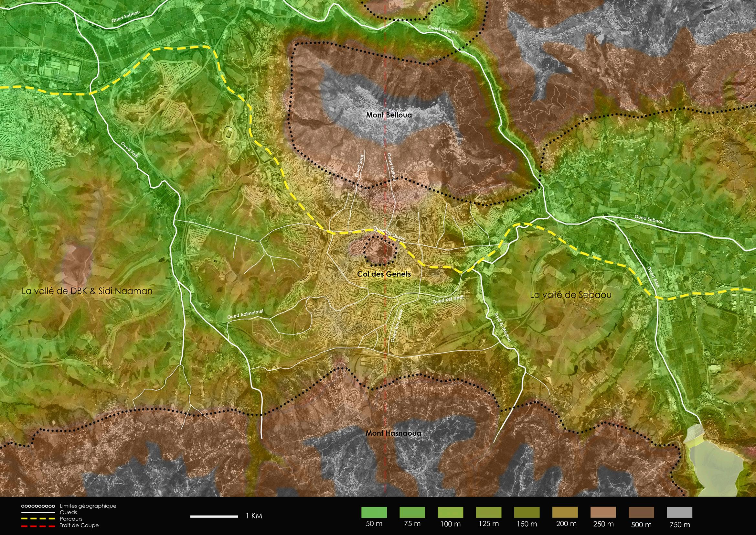756x535 pixels.
Task: Select the 75 m legend swatch
Action: point(412,512)
